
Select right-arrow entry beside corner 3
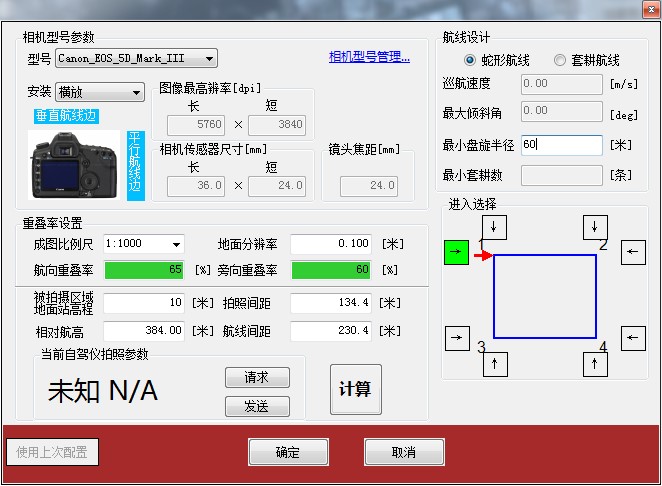point(457,338)
